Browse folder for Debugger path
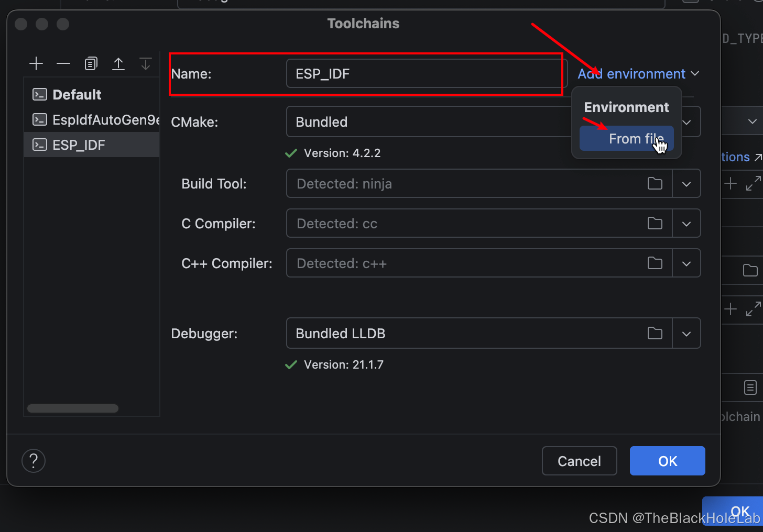This screenshot has height=532, width=763. pyautogui.click(x=655, y=334)
